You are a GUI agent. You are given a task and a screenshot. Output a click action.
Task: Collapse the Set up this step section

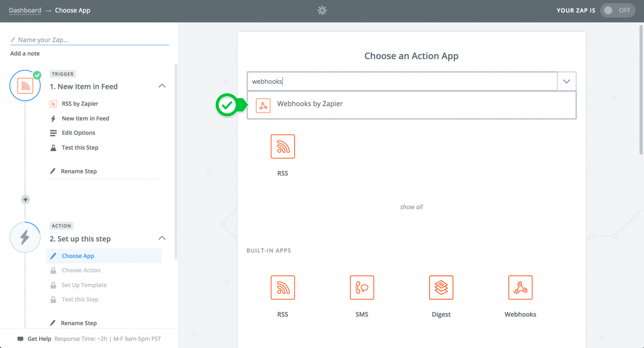[162, 238]
